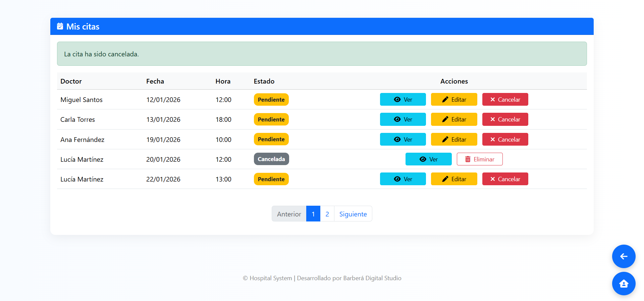The height and width of the screenshot is (301, 644).
Task: Click the doctor name Miguel Santos
Action: (x=82, y=100)
